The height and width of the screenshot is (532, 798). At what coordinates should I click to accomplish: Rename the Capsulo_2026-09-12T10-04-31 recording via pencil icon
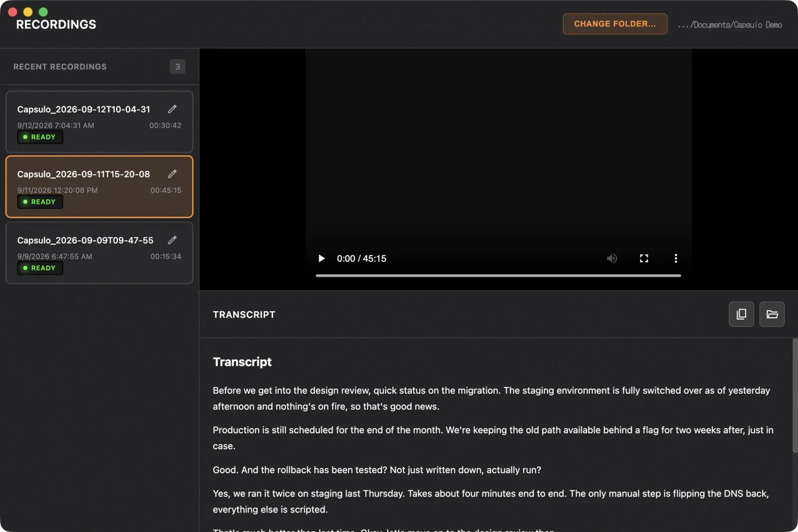[x=172, y=109]
